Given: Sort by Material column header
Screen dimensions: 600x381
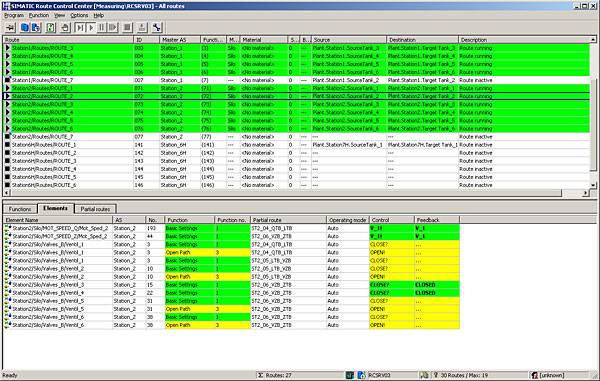Looking at the screenshot, I should tap(264, 40).
